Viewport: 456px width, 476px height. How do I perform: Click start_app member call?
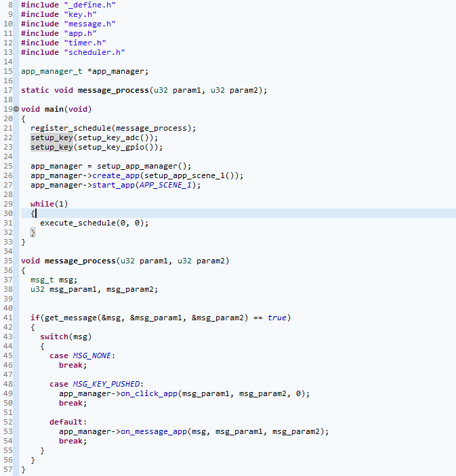click(113, 185)
